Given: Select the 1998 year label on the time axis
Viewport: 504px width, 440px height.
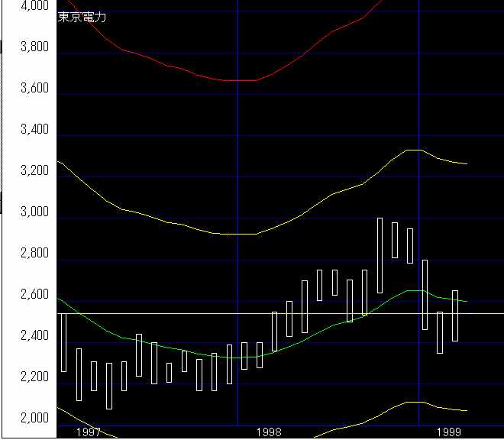Looking at the screenshot, I should point(270,432).
